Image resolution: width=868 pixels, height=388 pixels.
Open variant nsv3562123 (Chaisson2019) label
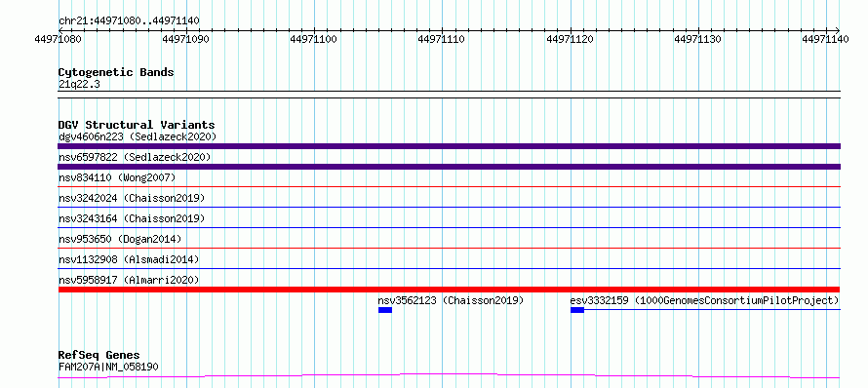point(451,300)
